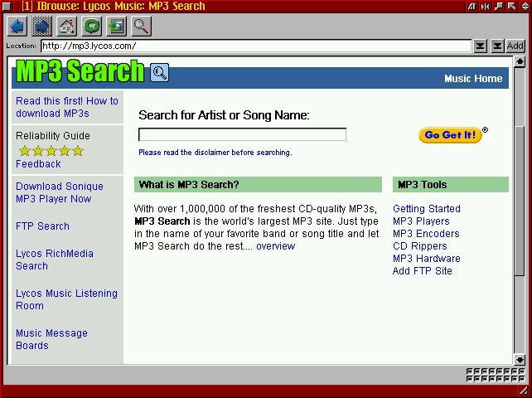The width and height of the screenshot is (532, 398).
Task: Open Download Sonique MP3 Player Now link
Action: [x=60, y=192]
